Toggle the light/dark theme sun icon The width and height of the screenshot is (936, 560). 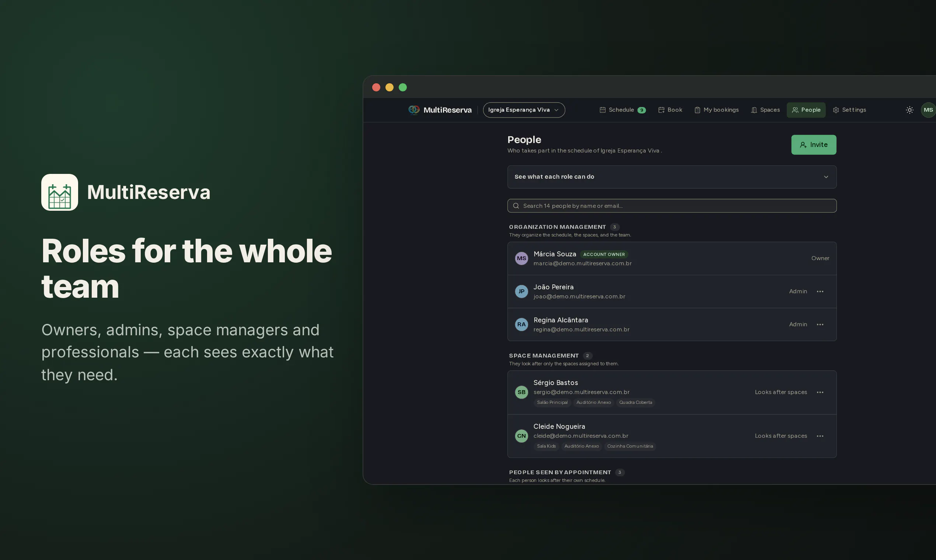pos(909,110)
